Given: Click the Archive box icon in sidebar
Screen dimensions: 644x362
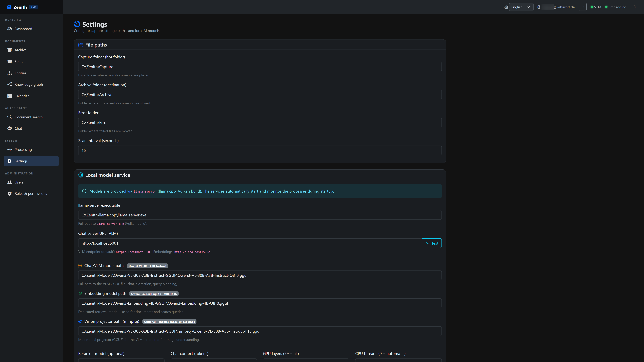Looking at the screenshot, I should (x=10, y=50).
